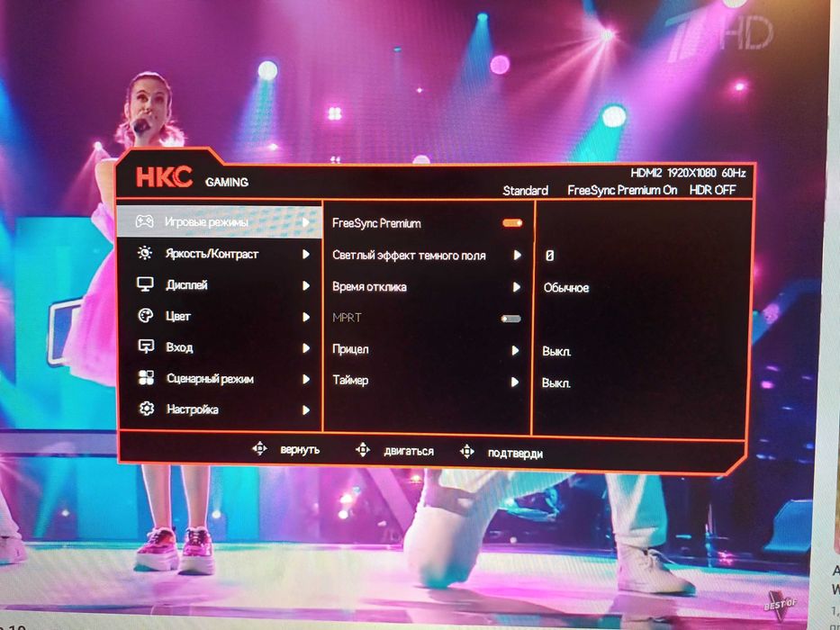Expand the arrow next to Вход
The height and width of the screenshot is (630, 840).
pos(306,348)
